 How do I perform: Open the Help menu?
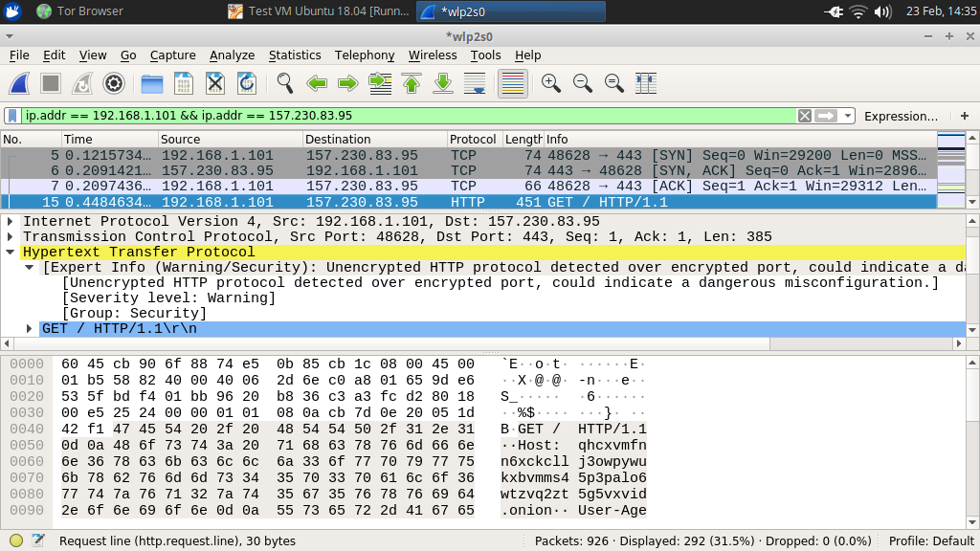pyautogui.click(x=527, y=55)
